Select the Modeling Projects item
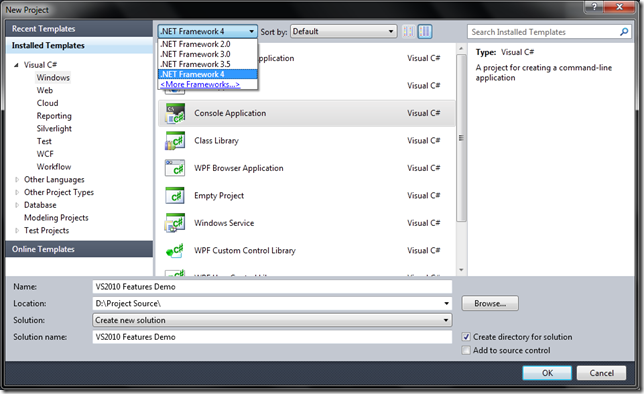 (56, 218)
